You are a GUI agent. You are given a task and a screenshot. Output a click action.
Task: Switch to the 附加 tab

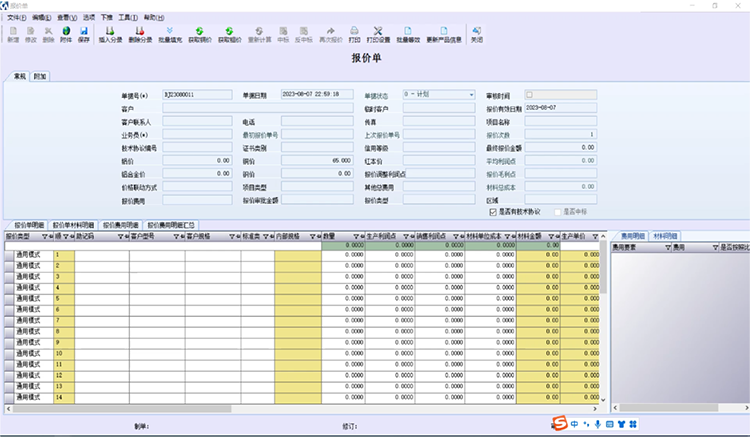point(40,76)
